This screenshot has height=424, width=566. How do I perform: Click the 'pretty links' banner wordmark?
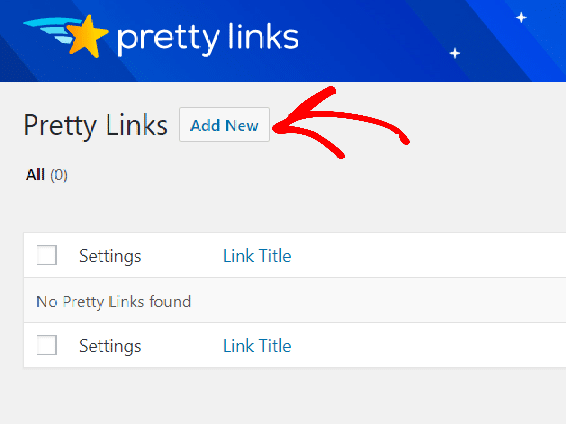(x=208, y=39)
